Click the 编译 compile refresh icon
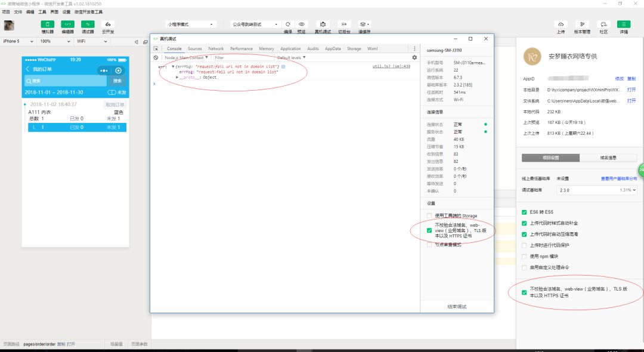Viewport: 644px width, 352px height. pyautogui.click(x=288, y=24)
